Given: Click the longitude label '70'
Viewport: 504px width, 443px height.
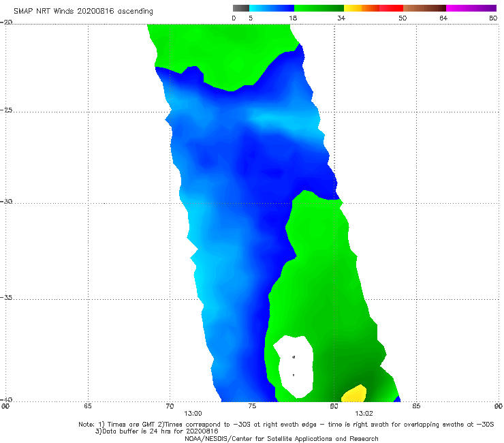Looking at the screenshot, I should point(170,406).
